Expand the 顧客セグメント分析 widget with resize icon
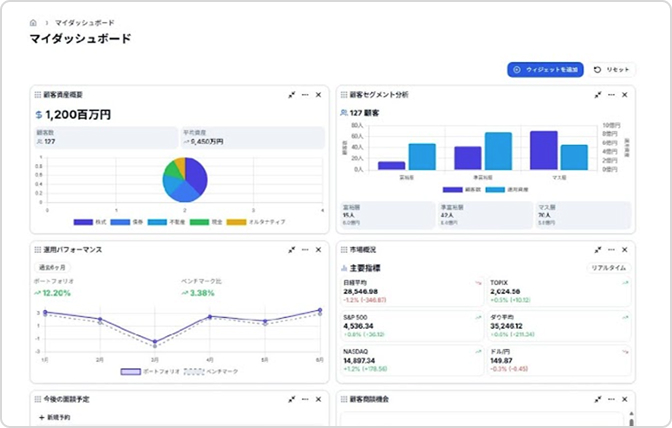Image resolution: width=672 pixels, height=428 pixels. click(x=598, y=95)
